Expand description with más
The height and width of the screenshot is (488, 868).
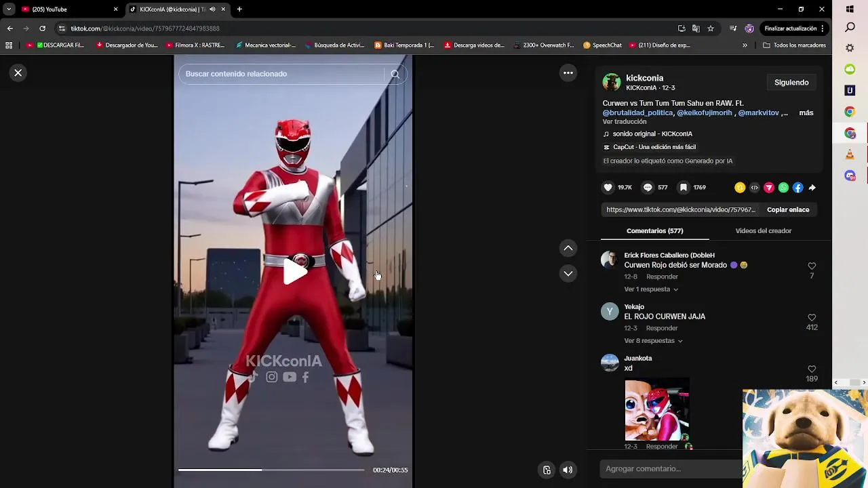pos(806,113)
